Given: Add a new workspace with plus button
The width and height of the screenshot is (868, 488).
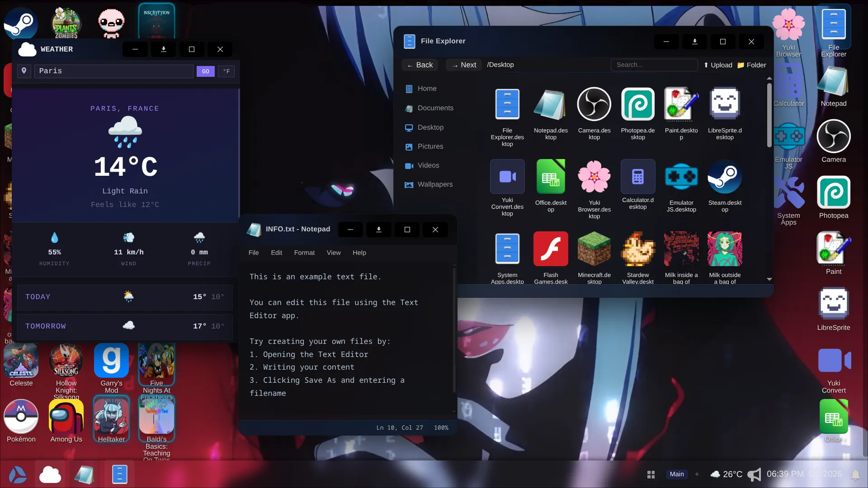Looking at the screenshot, I should pyautogui.click(x=697, y=474).
